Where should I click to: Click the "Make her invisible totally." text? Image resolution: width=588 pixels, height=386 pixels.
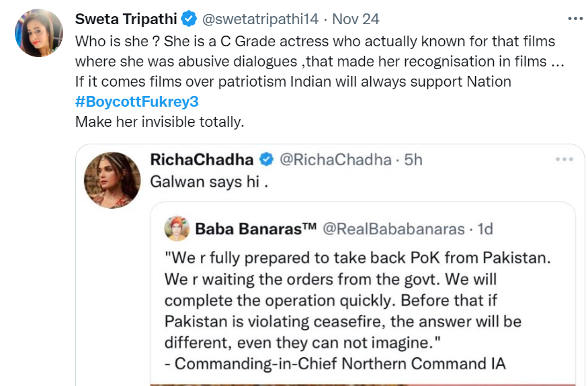pyautogui.click(x=158, y=122)
